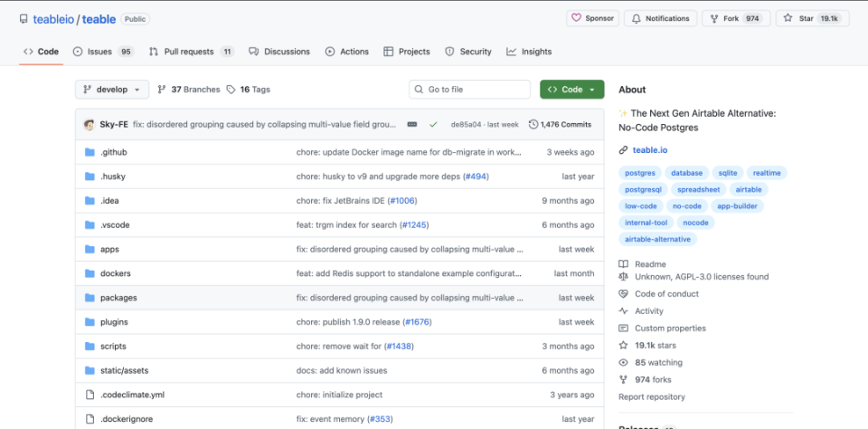868x429 pixels.
Task: Open the packages folder name
Action: 118,298
